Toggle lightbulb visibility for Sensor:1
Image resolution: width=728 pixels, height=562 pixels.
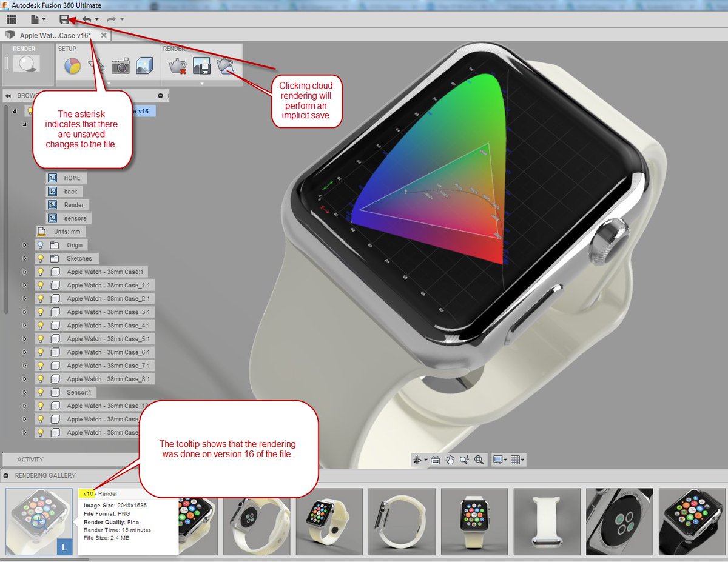(x=41, y=392)
